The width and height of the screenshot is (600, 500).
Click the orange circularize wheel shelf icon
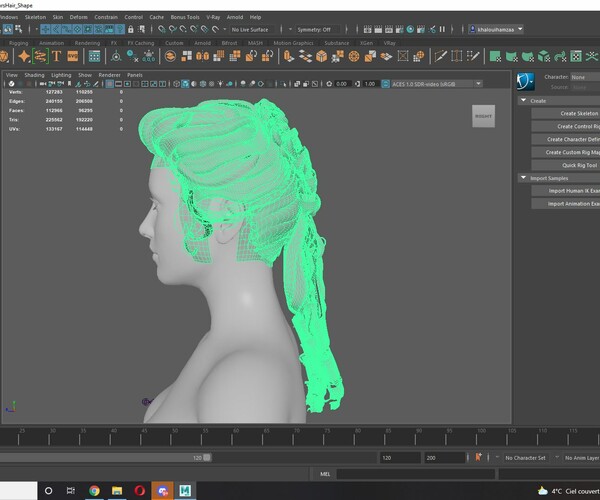click(354, 56)
